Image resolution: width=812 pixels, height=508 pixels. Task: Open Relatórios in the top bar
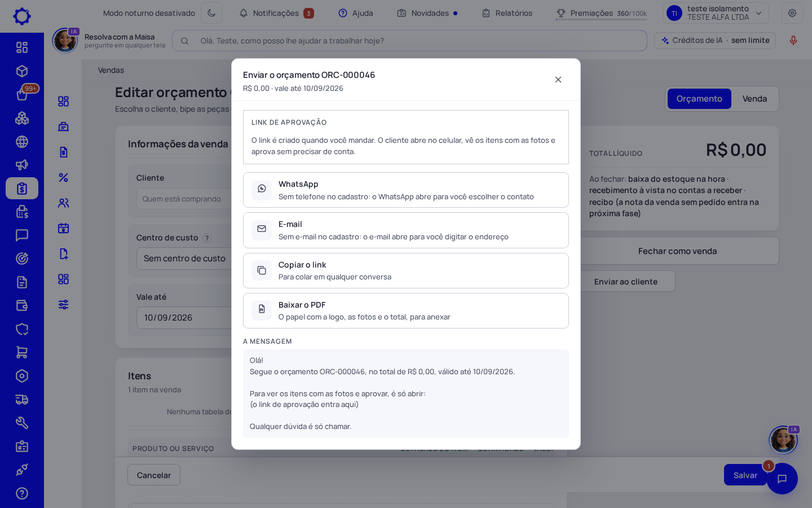(507, 13)
